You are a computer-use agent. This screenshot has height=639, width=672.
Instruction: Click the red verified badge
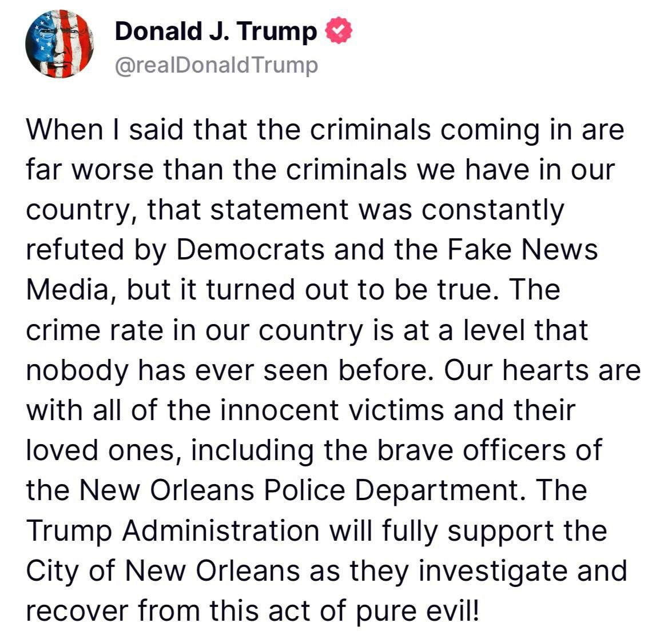click(339, 32)
